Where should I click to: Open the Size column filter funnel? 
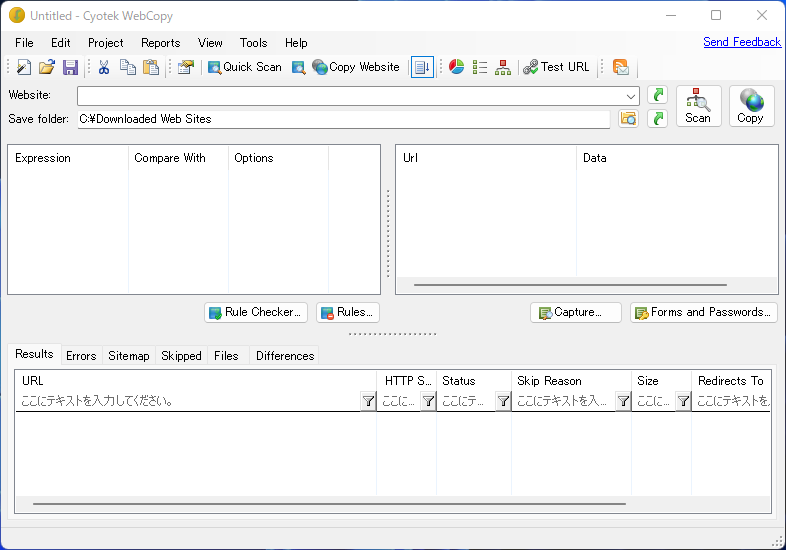pos(683,401)
